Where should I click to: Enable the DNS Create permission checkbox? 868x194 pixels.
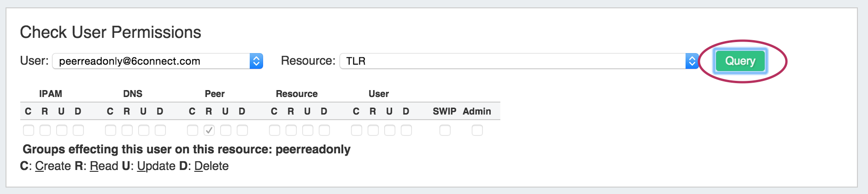pyautogui.click(x=111, y=130)
